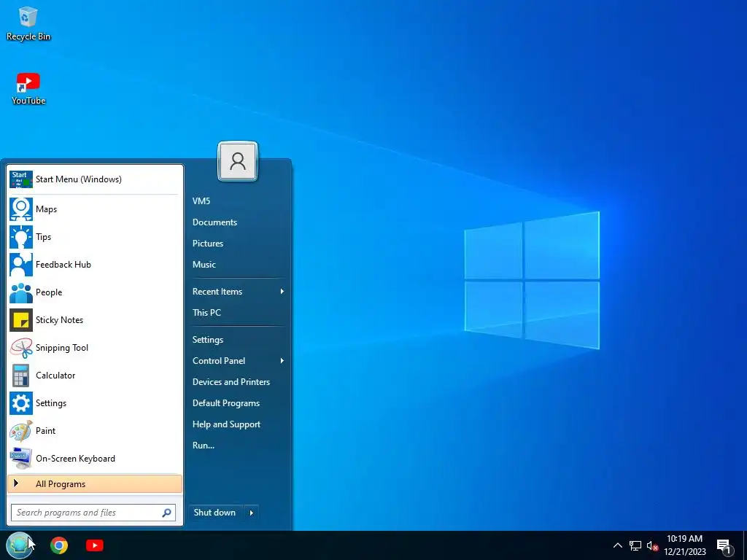Click the Shut down button
This screenshot has height=560, width=747.
tap(215, 513)
